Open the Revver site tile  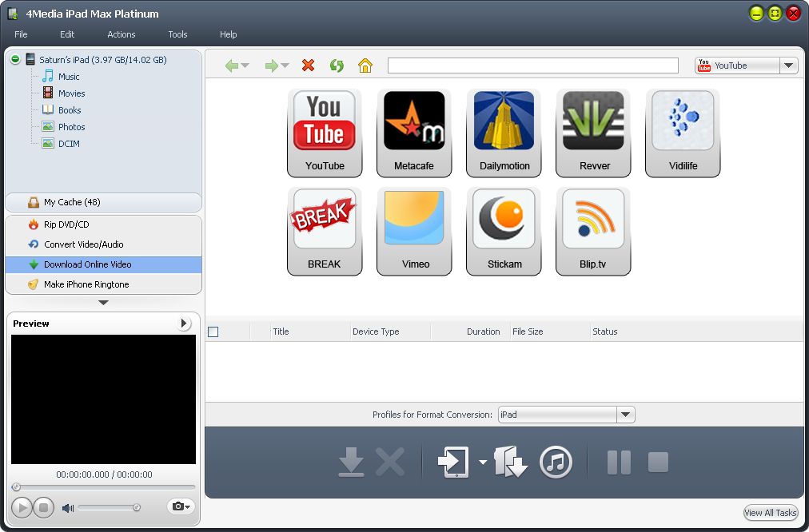pos(593,133)
